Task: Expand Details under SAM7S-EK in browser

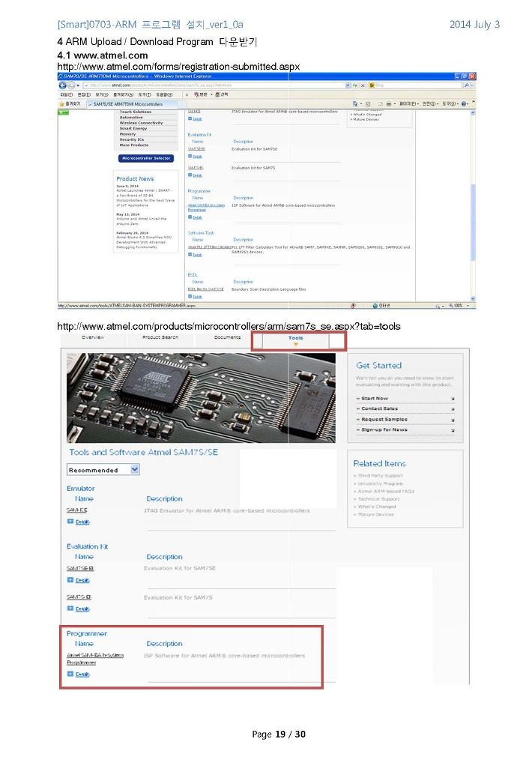Action: (195, 175)
